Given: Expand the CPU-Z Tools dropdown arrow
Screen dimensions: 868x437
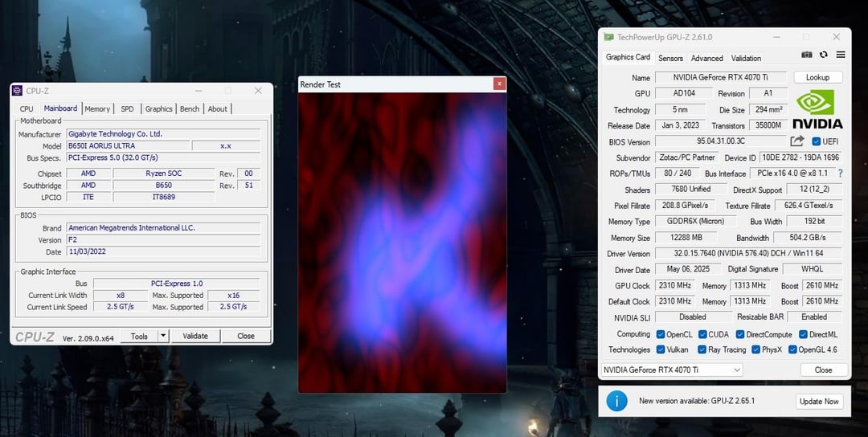Looking at the screenshot, I should [162, 336].
